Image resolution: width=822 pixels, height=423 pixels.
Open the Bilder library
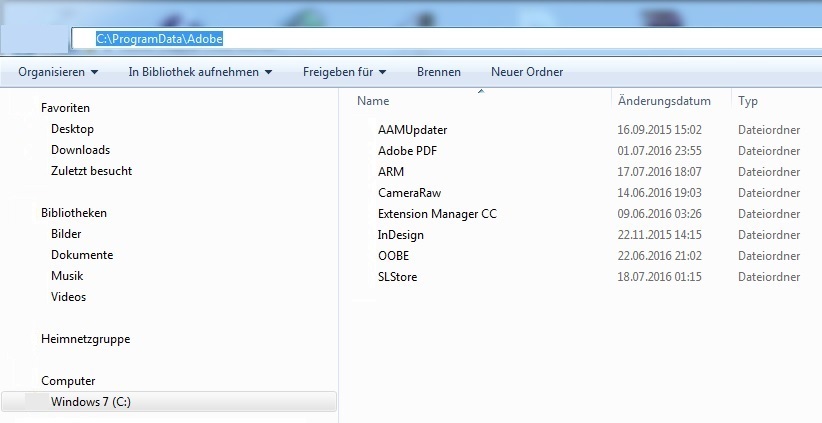66,234
